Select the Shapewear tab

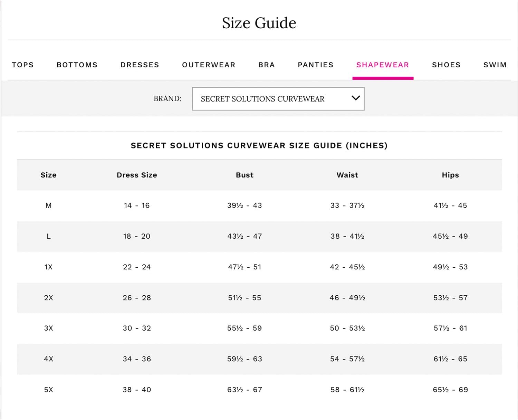383,65
